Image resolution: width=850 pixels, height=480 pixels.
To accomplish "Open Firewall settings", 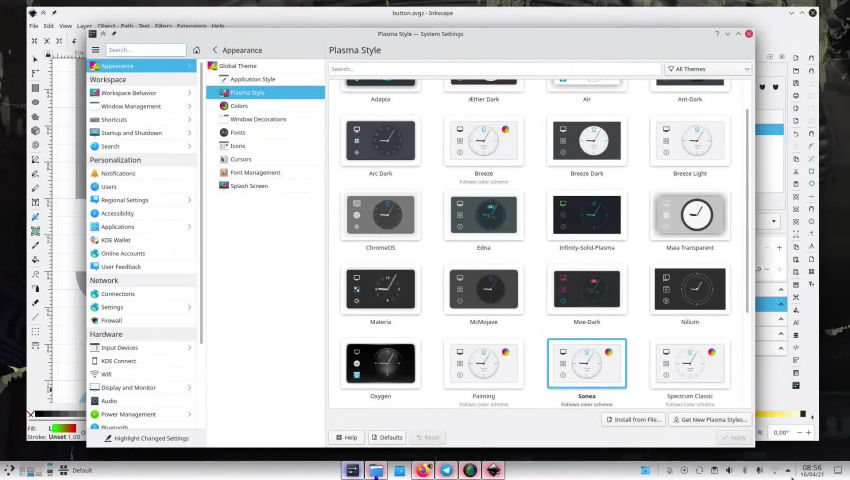I will click(143, 321).
